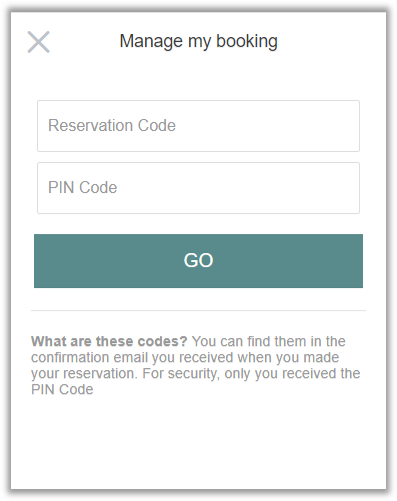397x501 pixels.
Task: Click the horizontal divider below the GO button
Action: [x=198, y=310]
